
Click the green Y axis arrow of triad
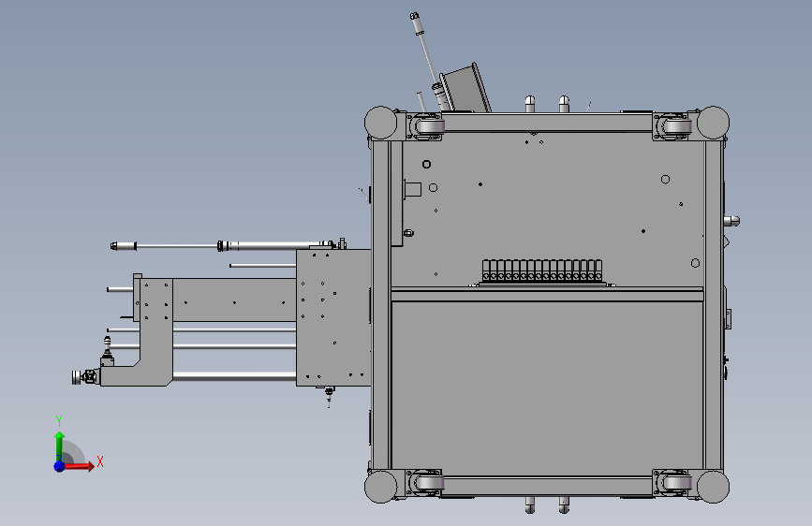click(x=59, y=446)
